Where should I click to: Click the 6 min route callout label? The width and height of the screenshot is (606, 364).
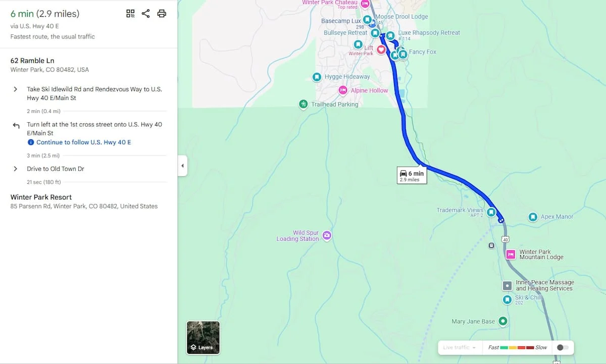(412, 175)
